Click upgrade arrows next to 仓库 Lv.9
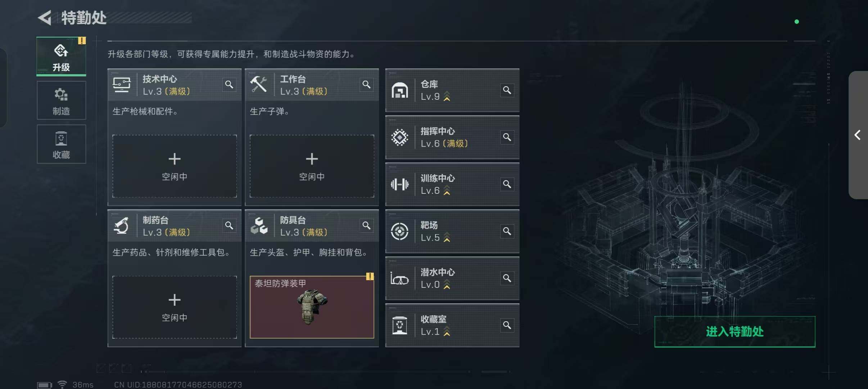 pyautogui.click(x=447, y=96)
